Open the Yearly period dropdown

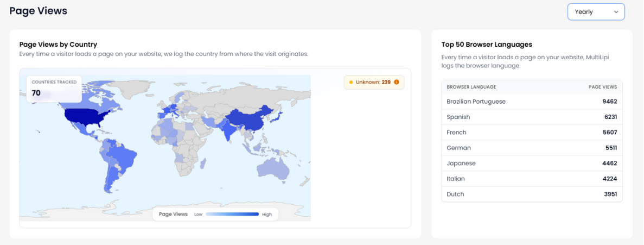tap(596, 12)
